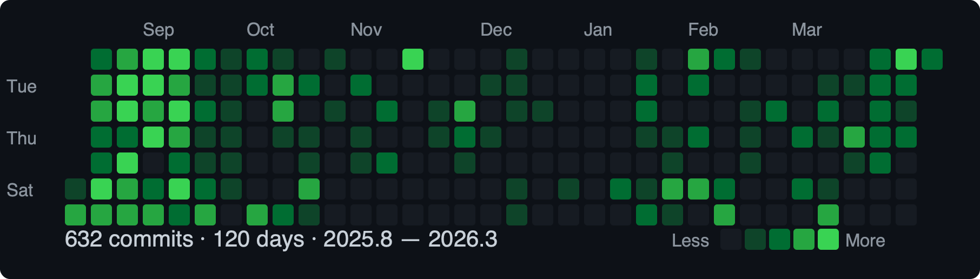Select the Oct month label

coord(260,30)
